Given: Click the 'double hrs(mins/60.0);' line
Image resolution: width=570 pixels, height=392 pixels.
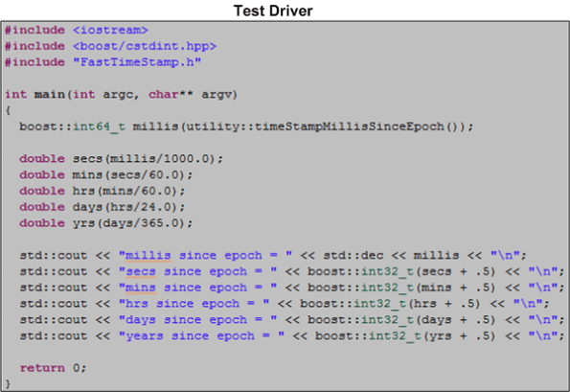Looking at the screenshot, I should click(x=103, y=191).
